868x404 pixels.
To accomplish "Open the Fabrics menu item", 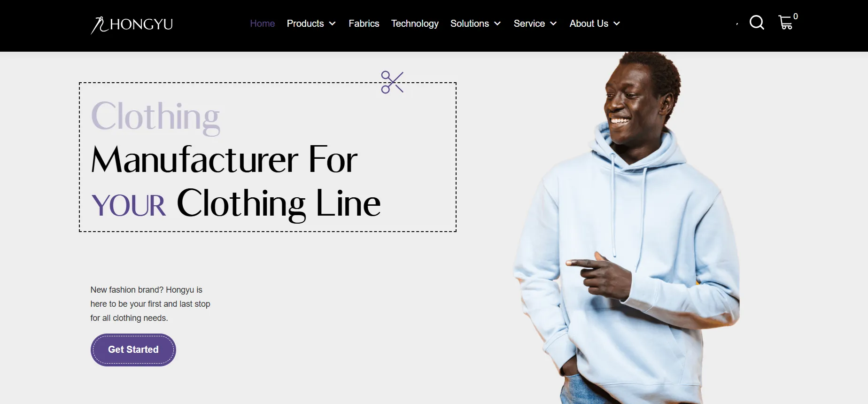I will pos(364,23).
